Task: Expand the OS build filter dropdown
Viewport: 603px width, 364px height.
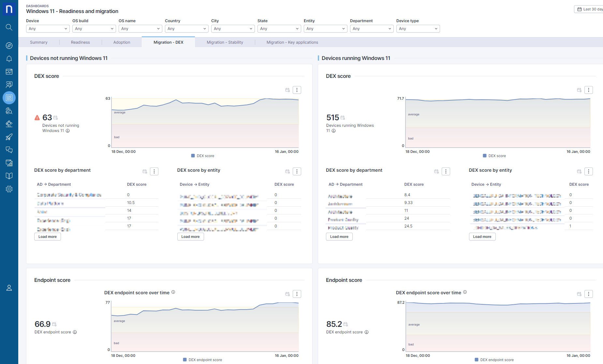Action: pos(94,29)
